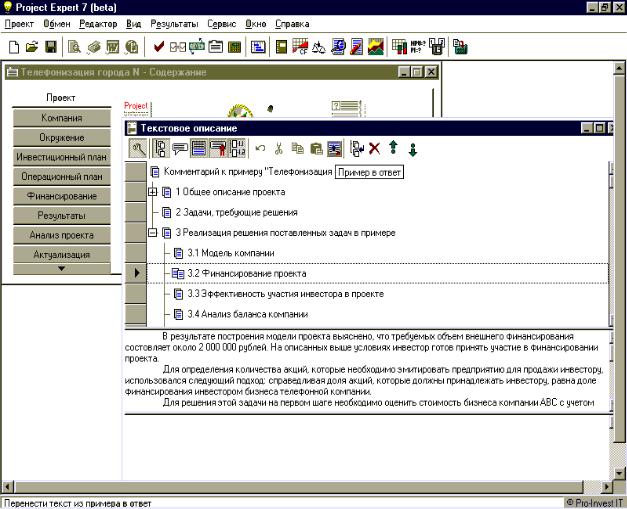Paste with the clipboard icon in text toolbar

coord(316,149)
